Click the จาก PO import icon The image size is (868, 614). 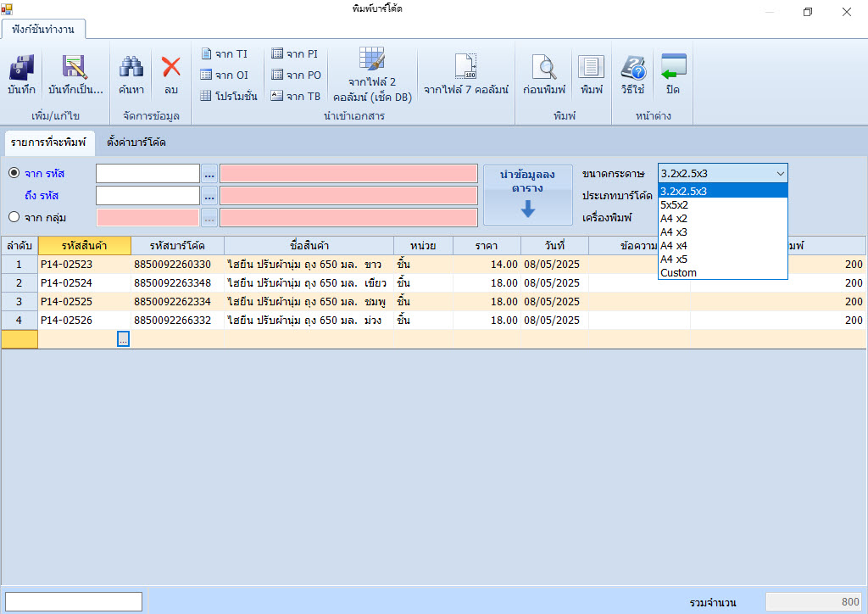pos(294,74)
